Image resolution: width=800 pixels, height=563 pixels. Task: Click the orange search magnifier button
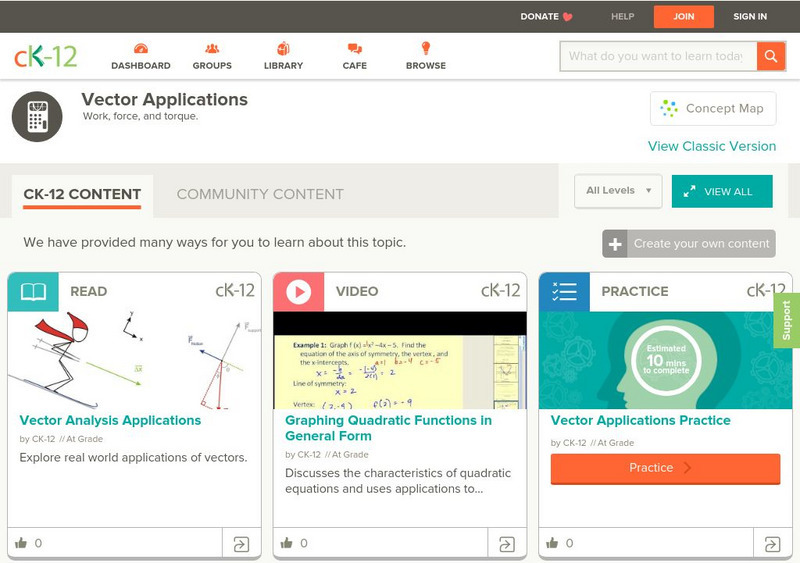[x=770, y=56]
